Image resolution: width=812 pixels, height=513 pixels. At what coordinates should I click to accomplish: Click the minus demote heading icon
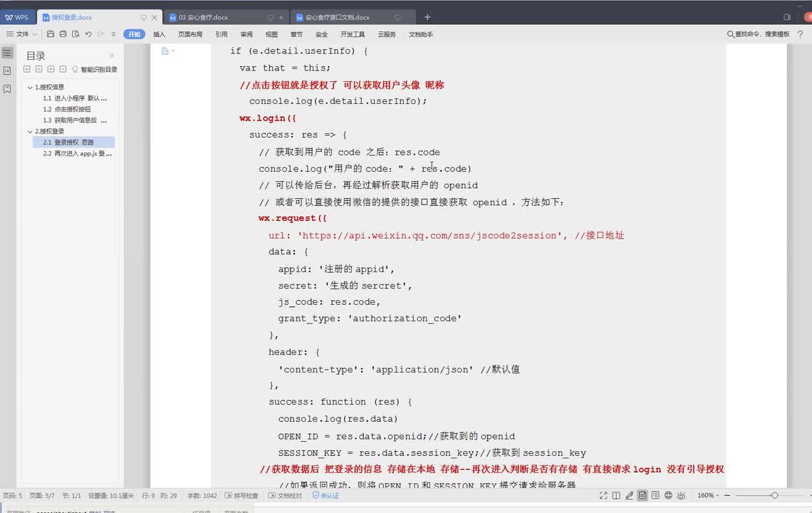tap(63, 69)
